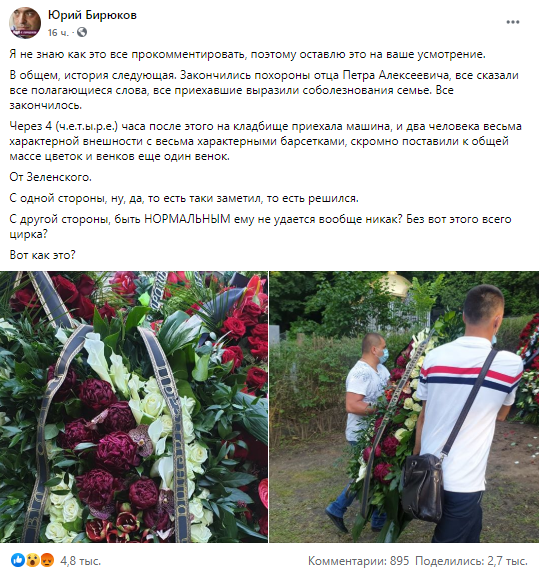Click the globe public audience icon

[x=82, y=32]
